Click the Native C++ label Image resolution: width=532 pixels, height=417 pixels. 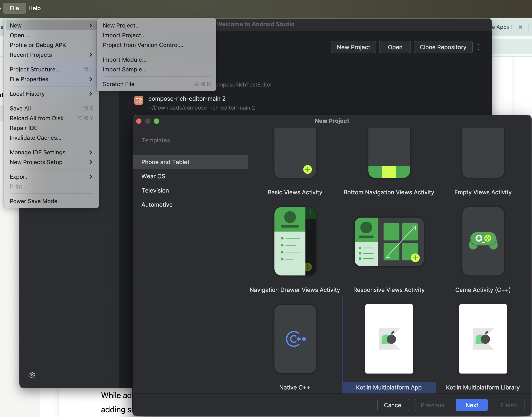tap(295, 387)
